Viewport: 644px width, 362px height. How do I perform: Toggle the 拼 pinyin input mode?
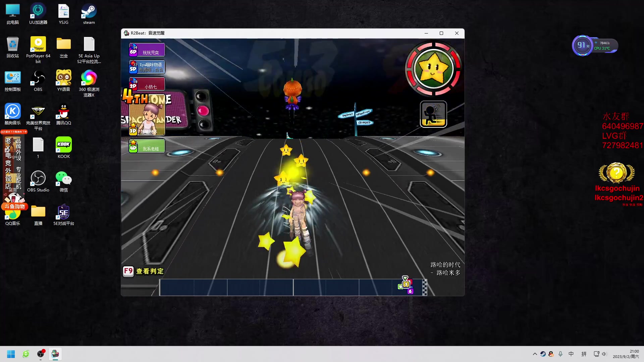584,354
